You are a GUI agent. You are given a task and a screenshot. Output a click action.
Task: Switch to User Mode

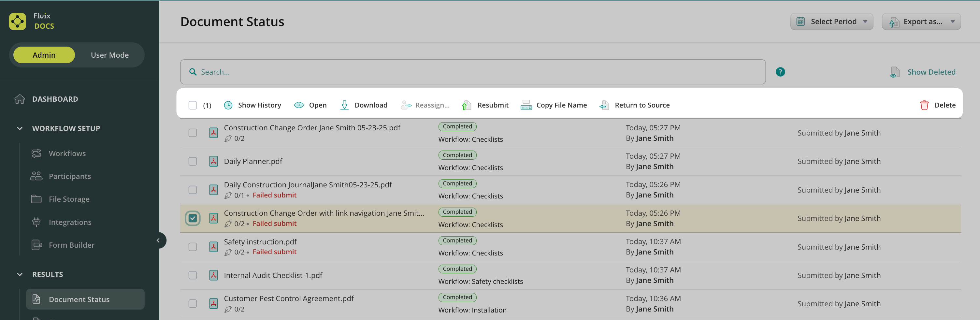click(x=109, y=55)
